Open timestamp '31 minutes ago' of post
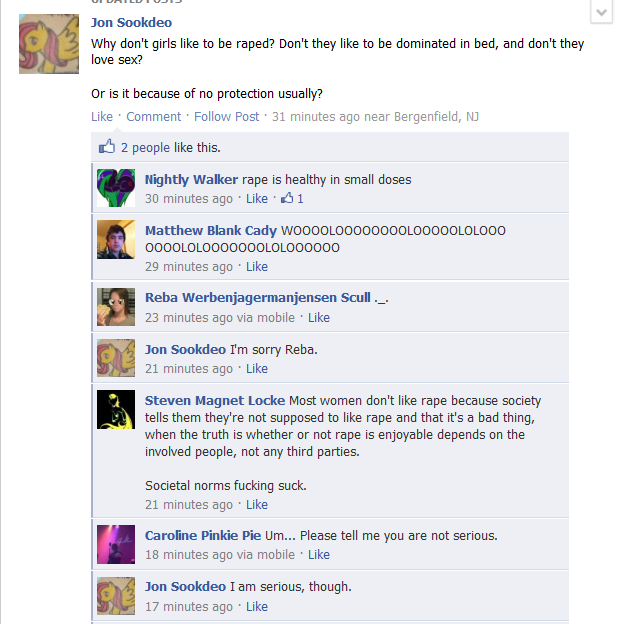The height and width of the screenshot is (624, 622). 316,117
